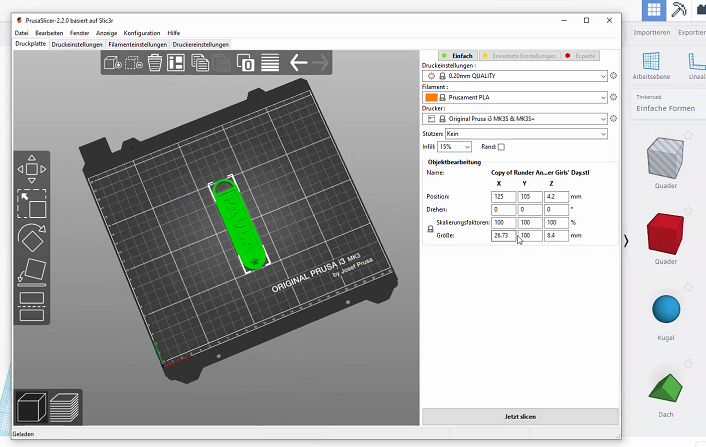Image resolution: width=706 pixels, height=447 pixels.
Task: Click the greyed Redo right arrow
Action: (320, 63)
